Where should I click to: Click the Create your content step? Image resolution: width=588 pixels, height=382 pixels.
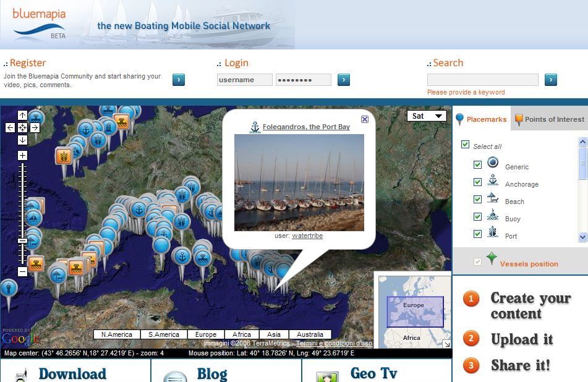[x=530, y=305]
